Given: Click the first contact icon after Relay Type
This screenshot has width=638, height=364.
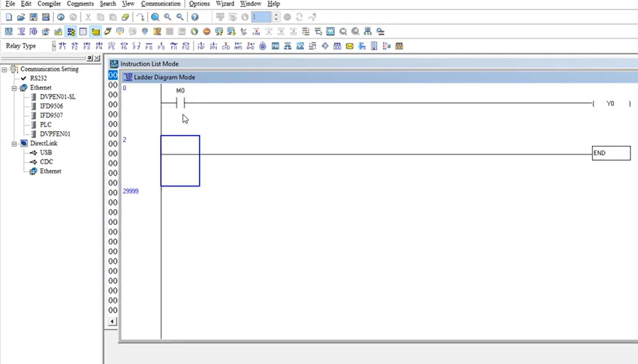Looking at the screenshot, I should (x=62, y=46).
